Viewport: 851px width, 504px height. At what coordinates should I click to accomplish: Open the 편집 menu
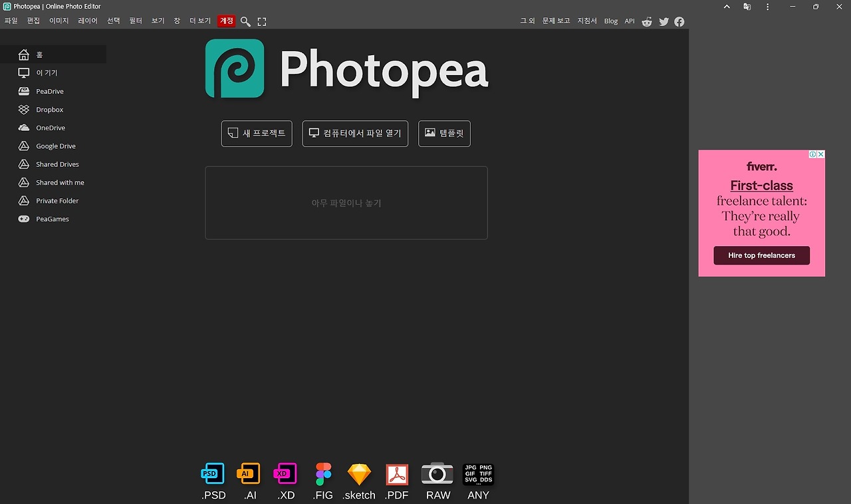(33, 21)
